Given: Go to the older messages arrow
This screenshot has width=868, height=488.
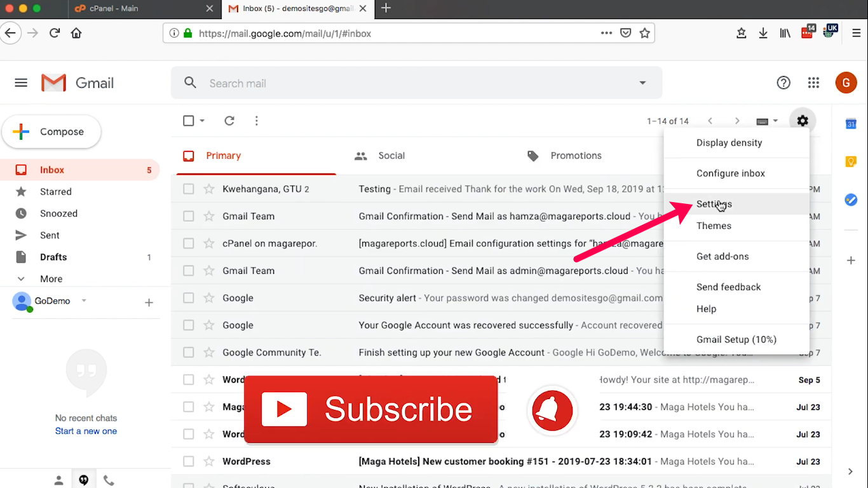Looking at the screenshot, I should (737, 121).
